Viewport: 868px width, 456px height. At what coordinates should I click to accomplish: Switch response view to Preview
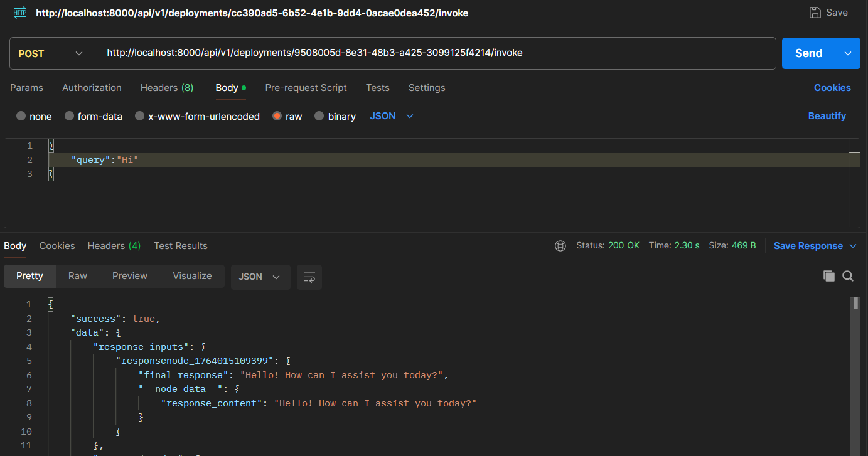(x=129, y=276)
